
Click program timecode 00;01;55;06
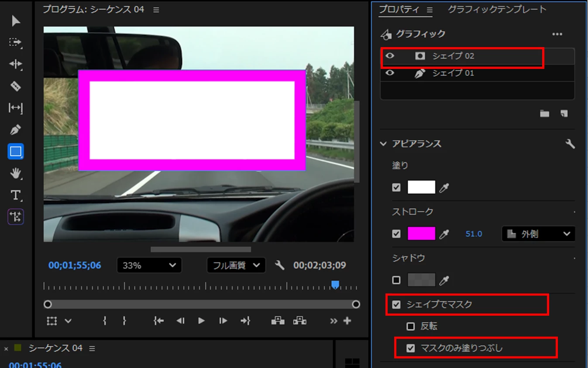tap(75, 265)
